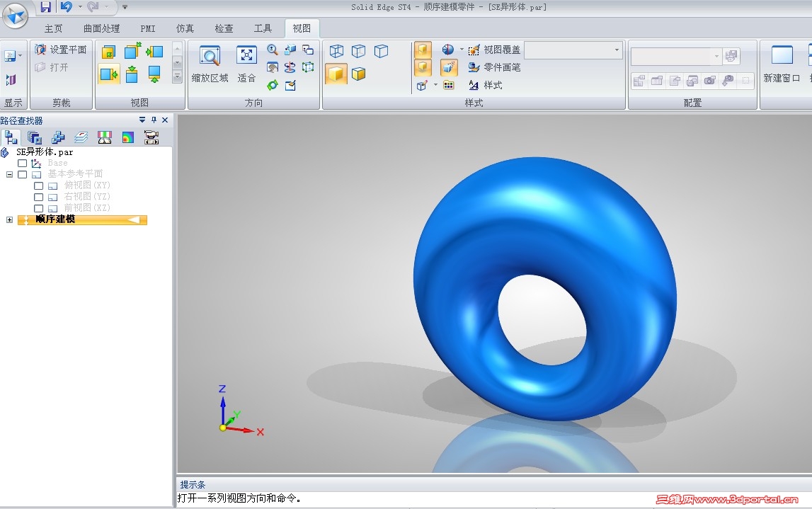Check the 基本参考平面 checkbox
812x509 pixels.
[x=22, y=174]
